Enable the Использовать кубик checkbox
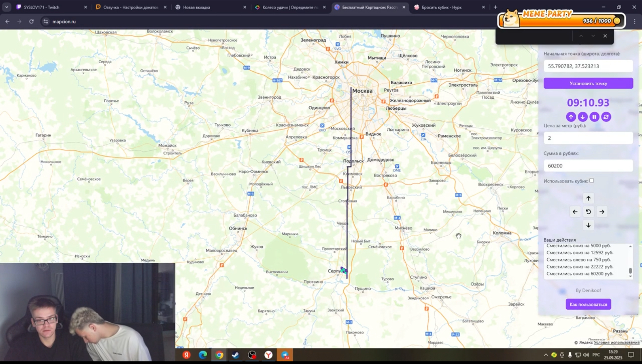This screenshot has height=364, width=642. tap(591, 181)
